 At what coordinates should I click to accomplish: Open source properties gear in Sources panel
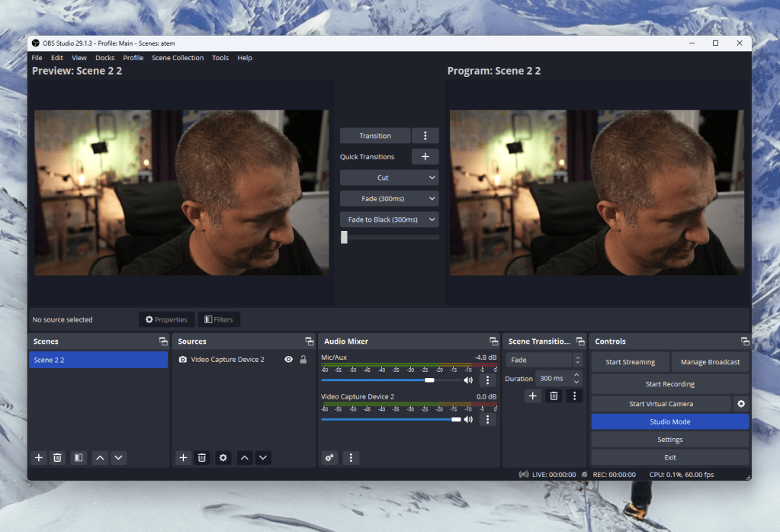pyautogui.click(x=223, y=457)
